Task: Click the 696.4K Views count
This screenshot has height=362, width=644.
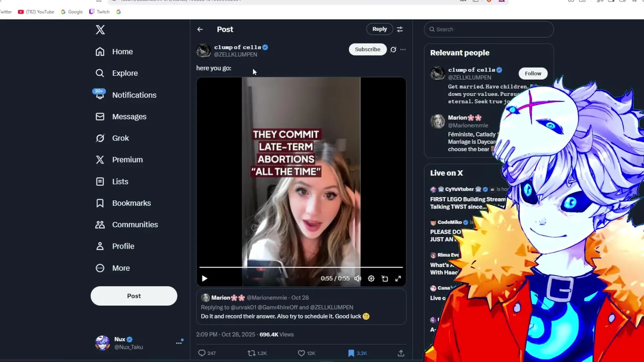Action: (277, 334)
